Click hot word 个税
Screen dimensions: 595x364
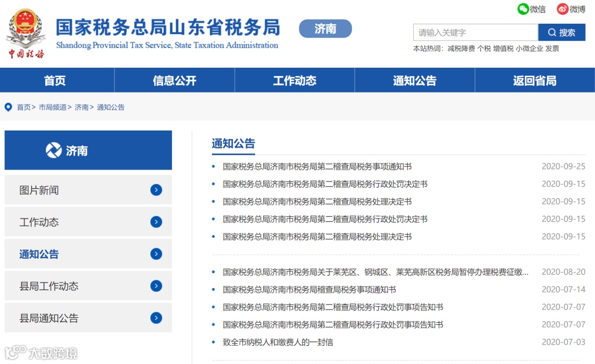(x=484, y=48)
